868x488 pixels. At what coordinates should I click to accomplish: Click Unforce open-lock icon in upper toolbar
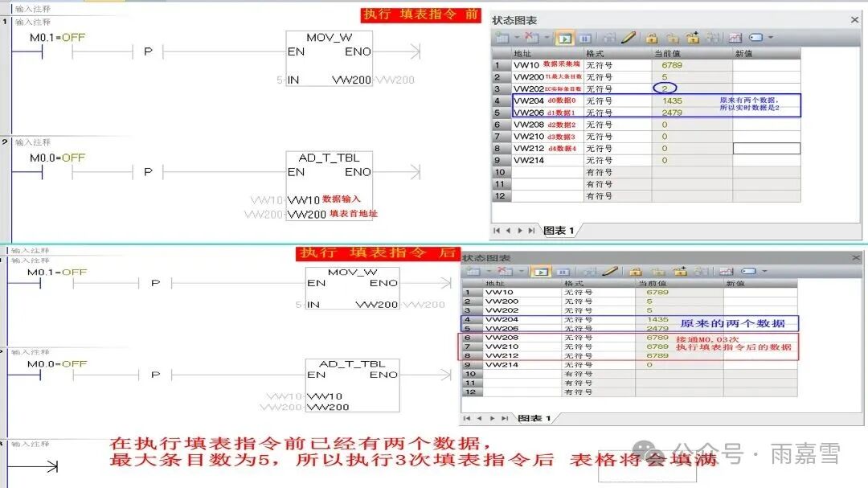[673, 38]
